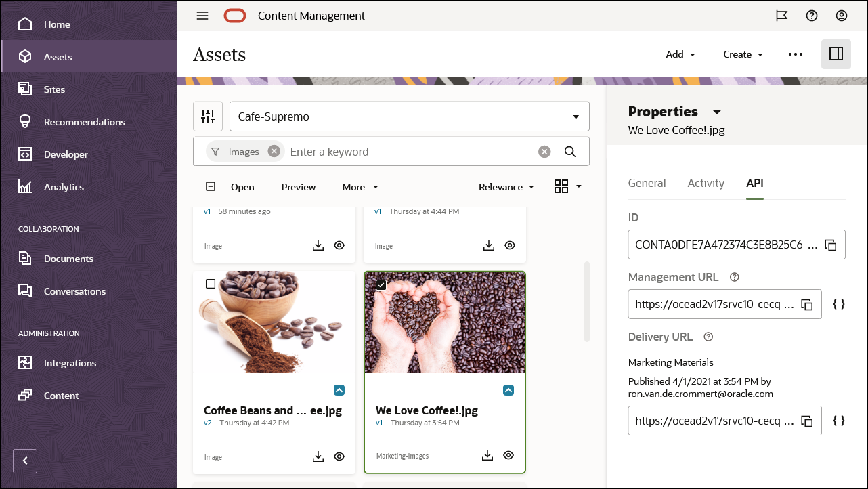This screenshot has height=489, width=868.
Task: Show Management URL JSON braces
Action: (x=839, y=304)
